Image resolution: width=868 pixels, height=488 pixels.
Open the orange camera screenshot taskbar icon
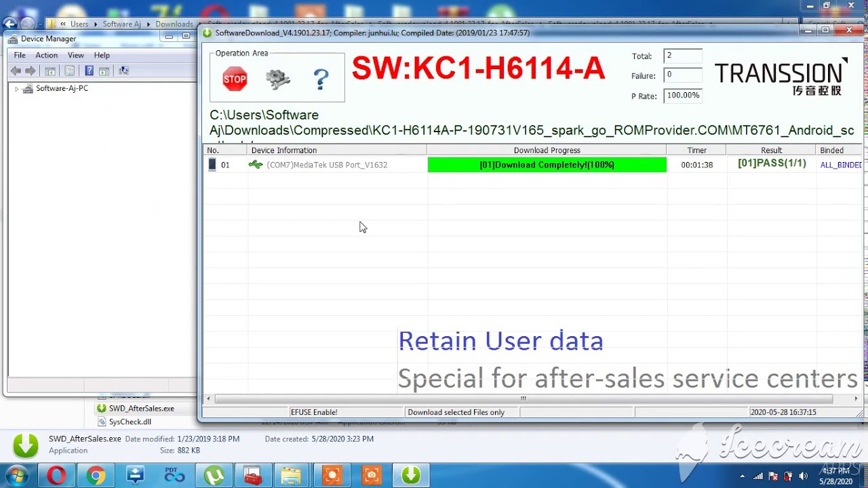pyautogui.click(x=371, y=476)
